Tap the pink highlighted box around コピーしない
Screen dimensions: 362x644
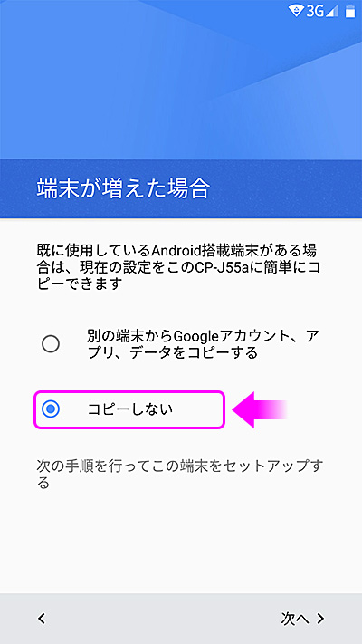(x=129, y=409)
